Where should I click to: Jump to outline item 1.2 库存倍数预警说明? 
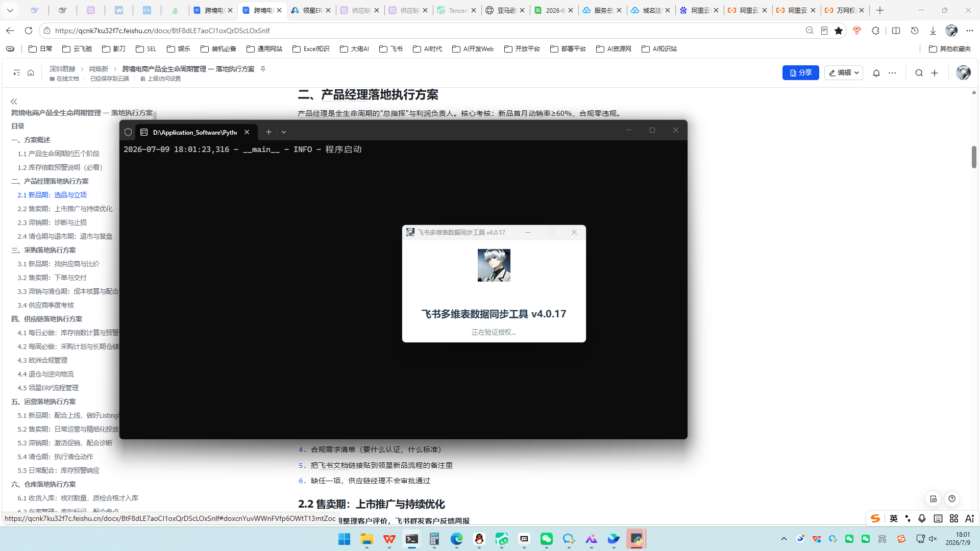click(x=60, y=167)
